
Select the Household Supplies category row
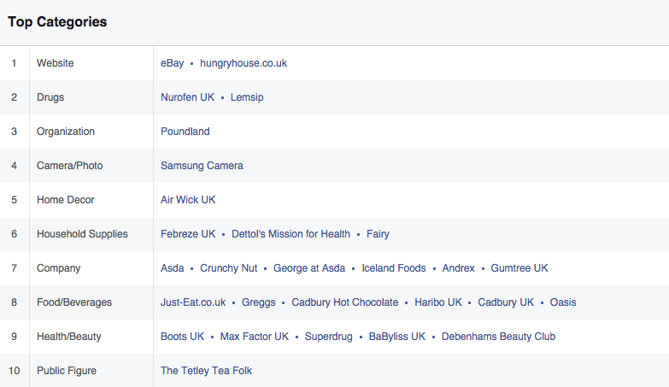[334, 234]
